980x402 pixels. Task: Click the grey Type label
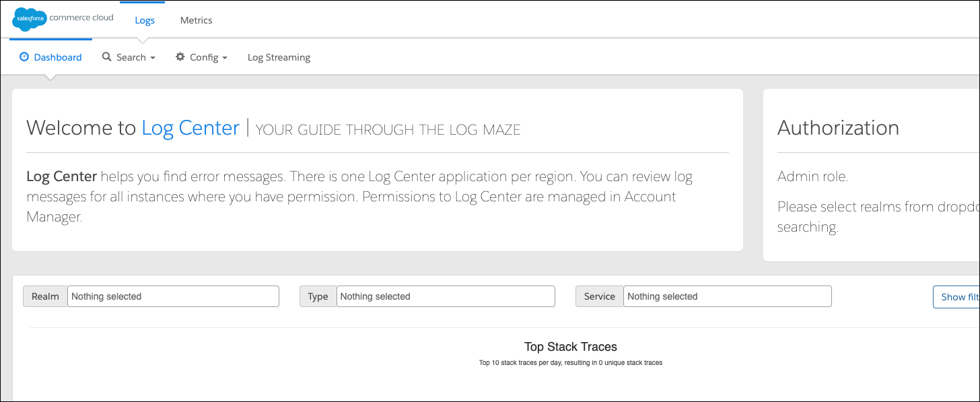318,296
